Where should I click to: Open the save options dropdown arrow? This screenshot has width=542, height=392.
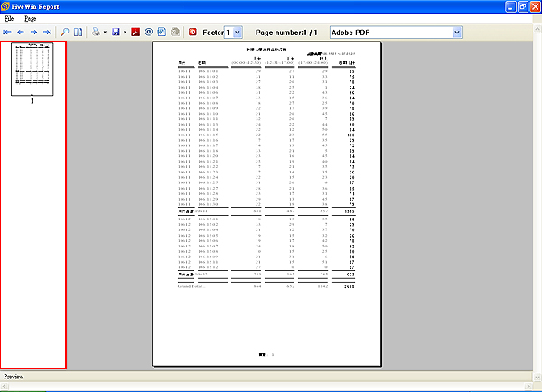[x=125, y=32]
